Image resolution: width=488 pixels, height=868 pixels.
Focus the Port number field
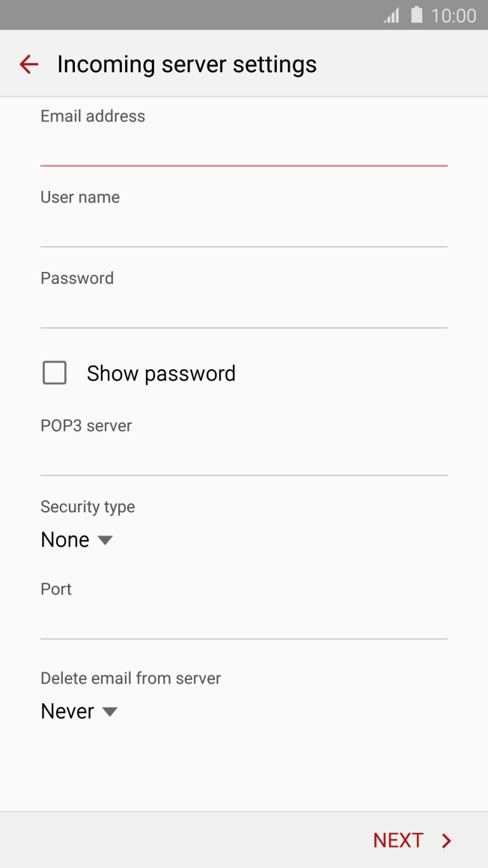point(243,622)
